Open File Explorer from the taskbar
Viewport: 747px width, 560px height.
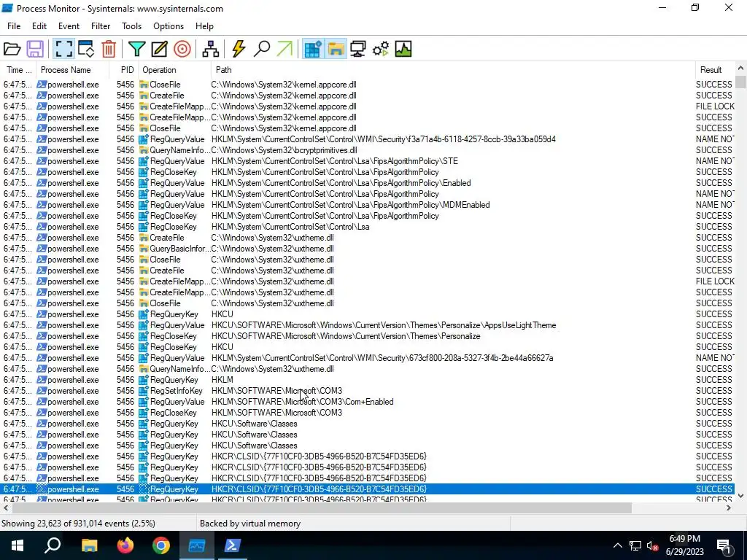coord(89,545)
